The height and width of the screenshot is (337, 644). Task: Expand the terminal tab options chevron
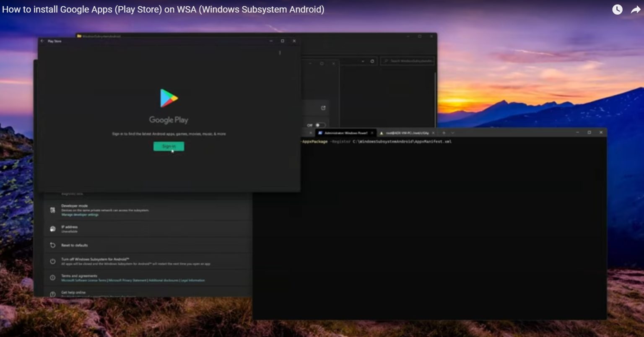pos(452,132)
